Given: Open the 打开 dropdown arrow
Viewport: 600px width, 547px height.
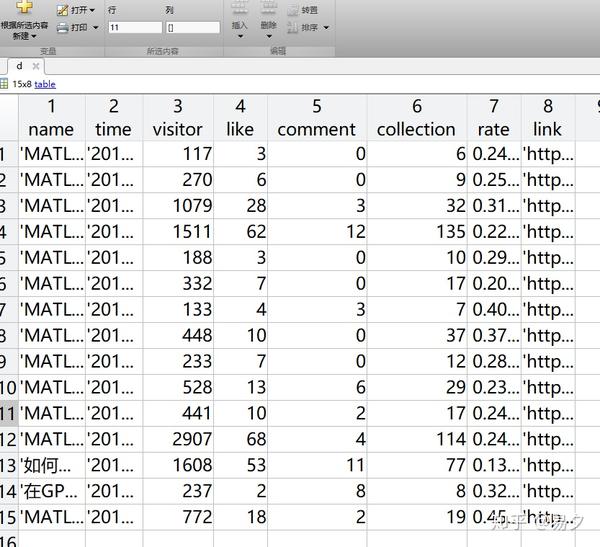Looking at the screenshot, I should (92, 11).
